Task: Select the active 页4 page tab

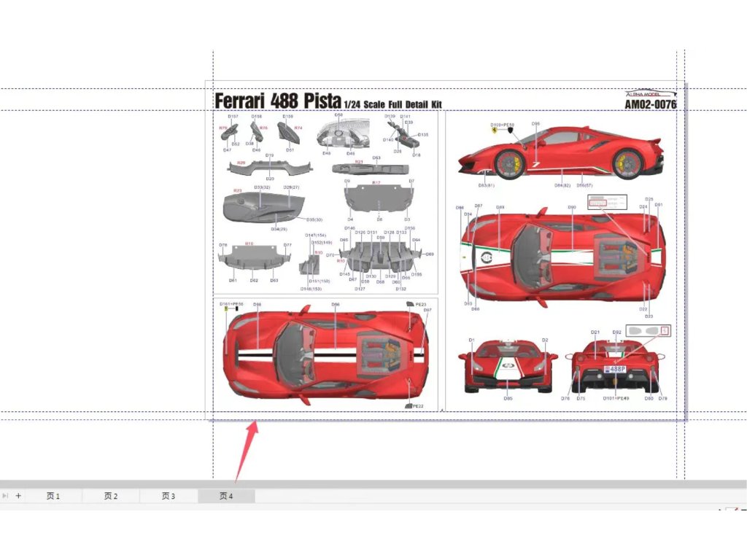Action: (226, 496)
